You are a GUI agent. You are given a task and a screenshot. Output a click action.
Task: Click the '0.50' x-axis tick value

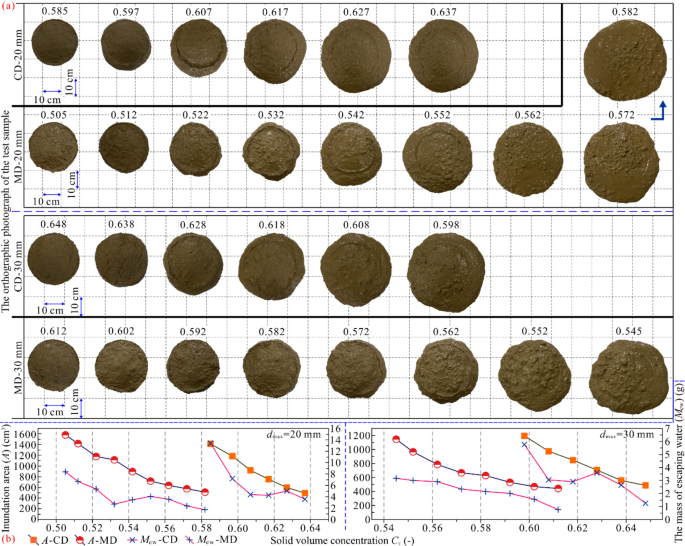coord(55,526)
